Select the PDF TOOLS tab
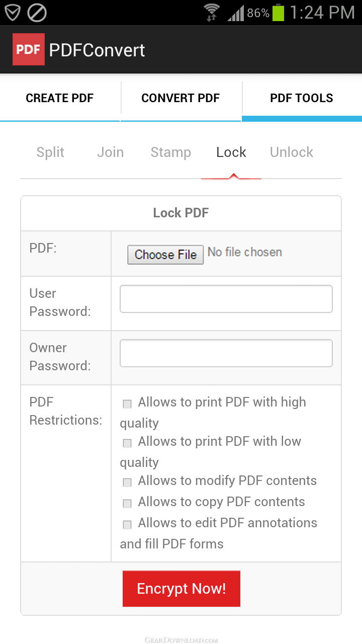Viewport: 362px width, 644px height. [302, 98]
